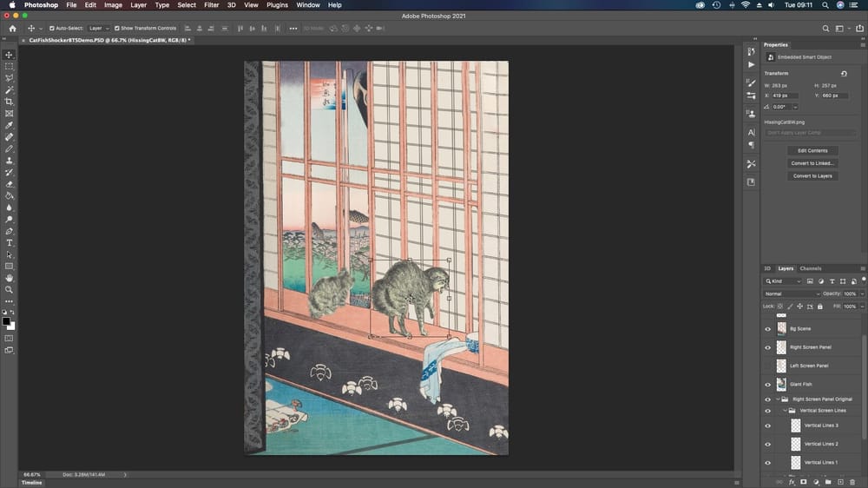Switch to the Channels tab

click(811, 268)
